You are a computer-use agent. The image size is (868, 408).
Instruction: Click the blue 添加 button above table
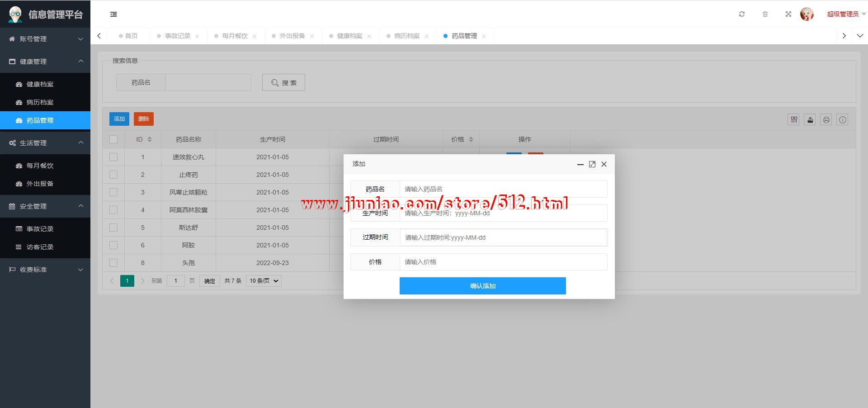pyautogui.click(x=119, y=119)
